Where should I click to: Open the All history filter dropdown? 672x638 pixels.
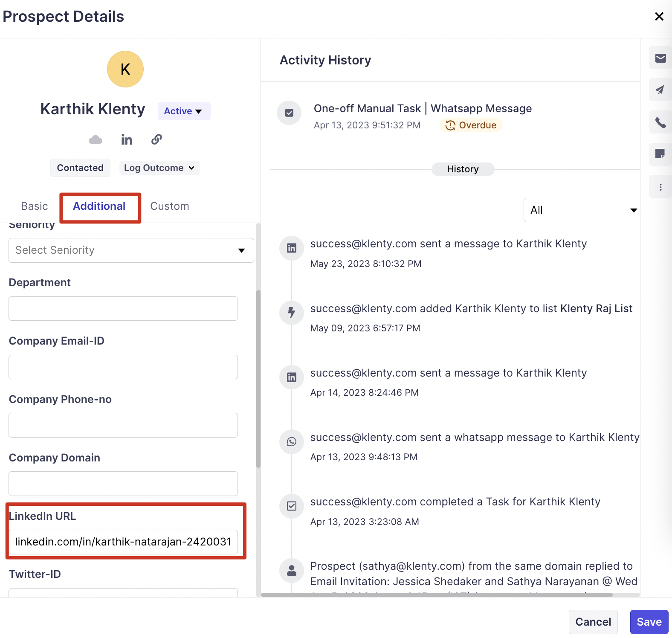pos(582,210)
